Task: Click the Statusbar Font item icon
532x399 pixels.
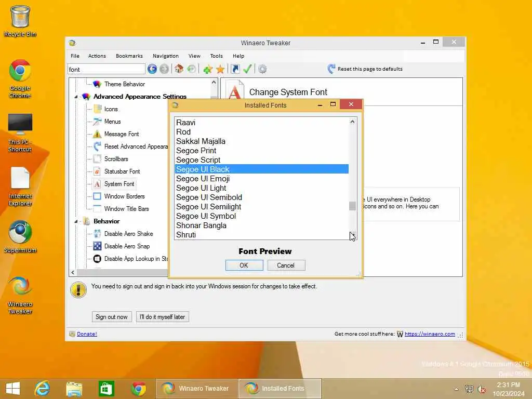Action: pos(97,171)
